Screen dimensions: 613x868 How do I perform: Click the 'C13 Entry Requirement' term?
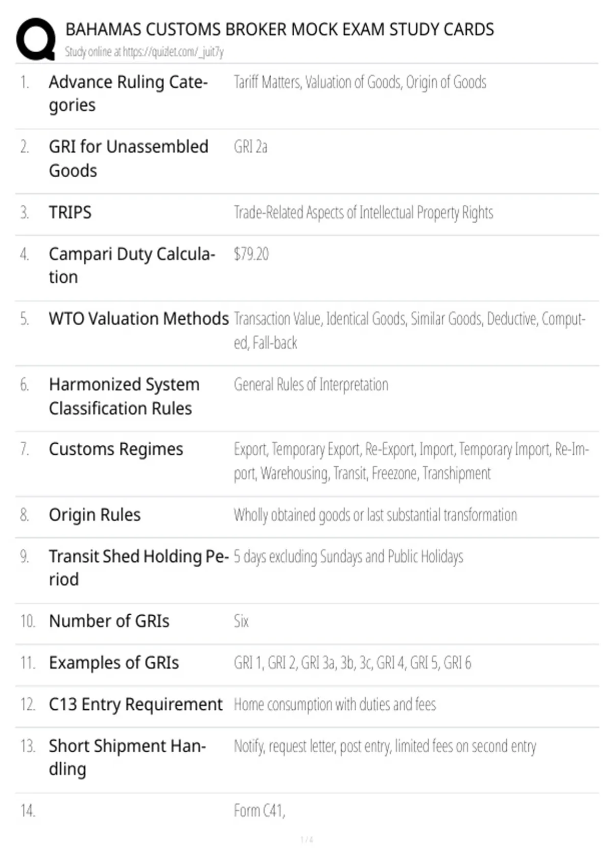click(135, 705)
